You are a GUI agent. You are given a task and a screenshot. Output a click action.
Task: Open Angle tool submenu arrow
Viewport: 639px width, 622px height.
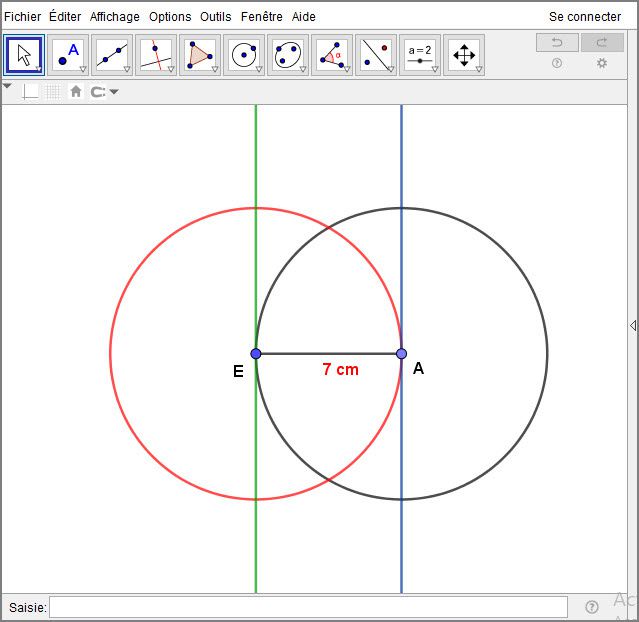[347, 69]
